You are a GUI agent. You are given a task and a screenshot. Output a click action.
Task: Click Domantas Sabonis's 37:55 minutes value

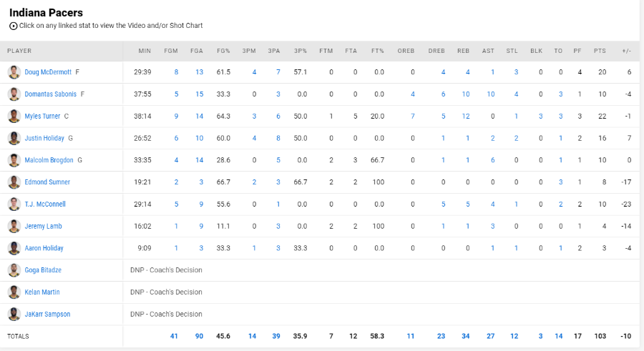click(142, 94)
